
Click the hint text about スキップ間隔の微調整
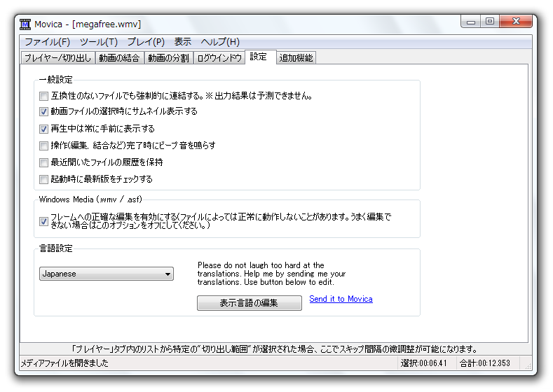(x=274, y=349)
